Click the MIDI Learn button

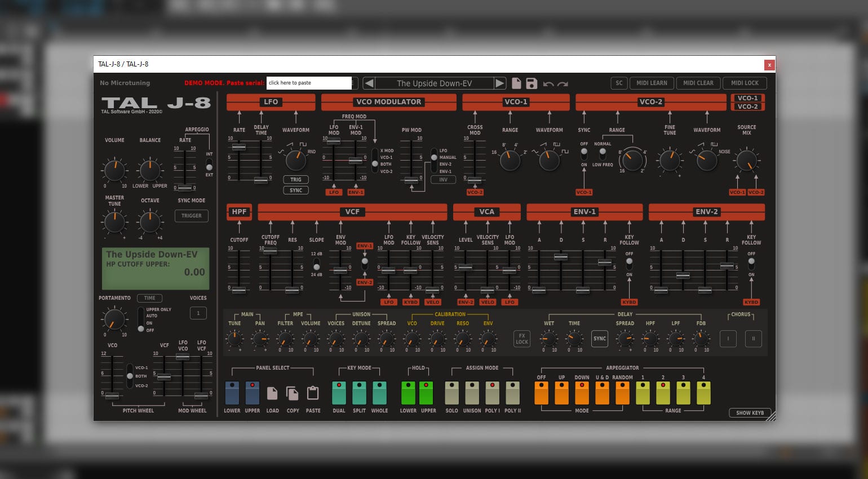[652, 83]
